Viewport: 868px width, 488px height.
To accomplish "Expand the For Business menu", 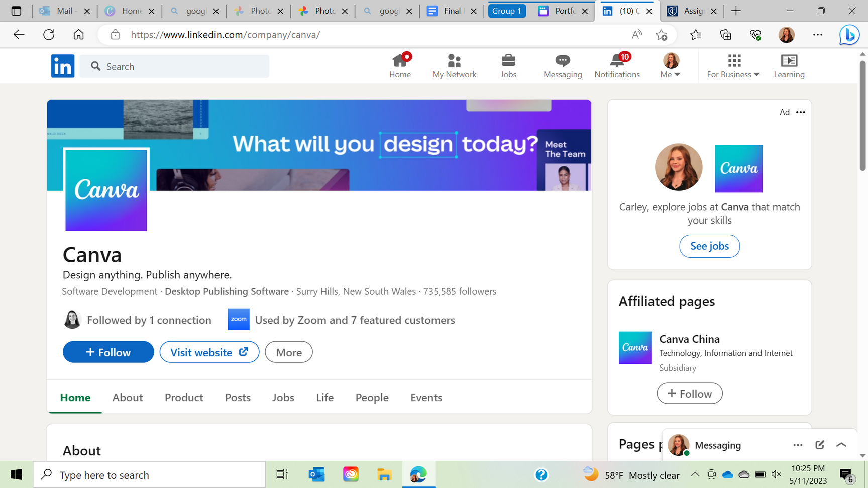I will pyautogui.click(x=733, y=66).
